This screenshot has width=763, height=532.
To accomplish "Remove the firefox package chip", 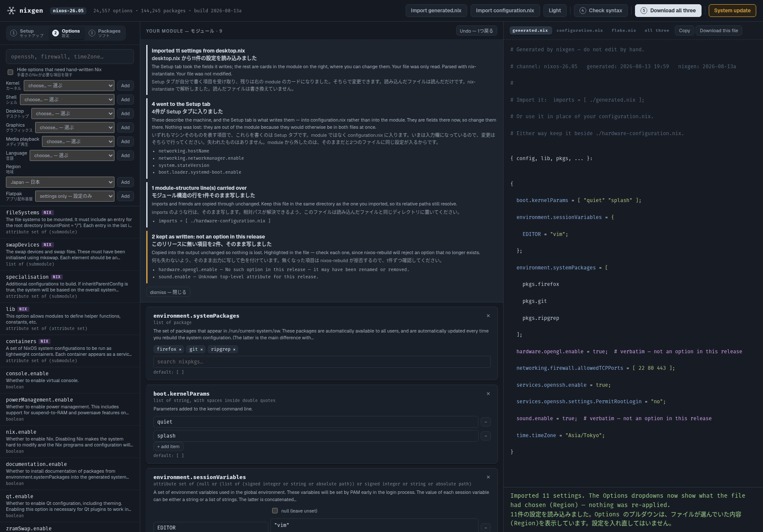I will [180, 349].
